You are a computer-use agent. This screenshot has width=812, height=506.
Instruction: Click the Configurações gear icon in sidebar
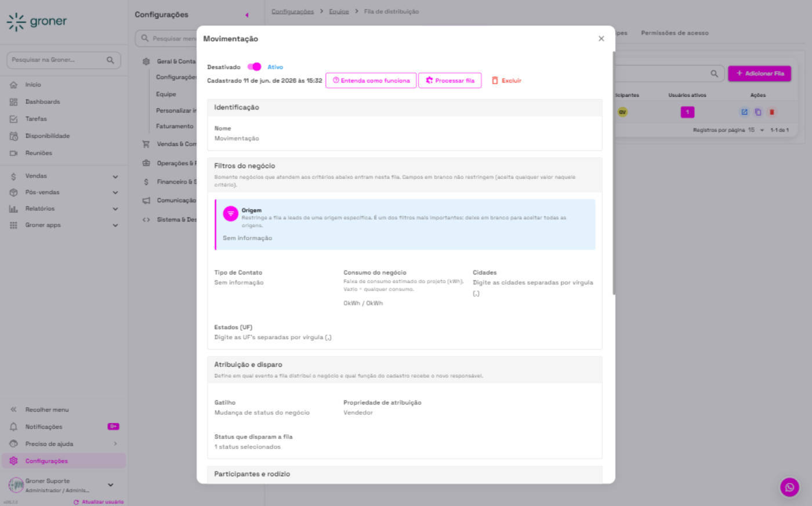(x=13, y=461)
